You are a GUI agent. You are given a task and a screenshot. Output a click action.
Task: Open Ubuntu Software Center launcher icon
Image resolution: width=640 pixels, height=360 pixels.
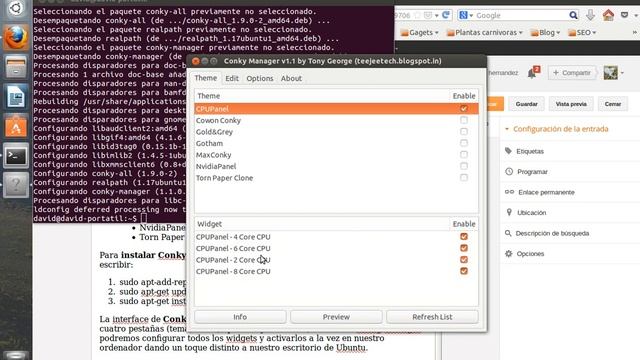[16, 127]
